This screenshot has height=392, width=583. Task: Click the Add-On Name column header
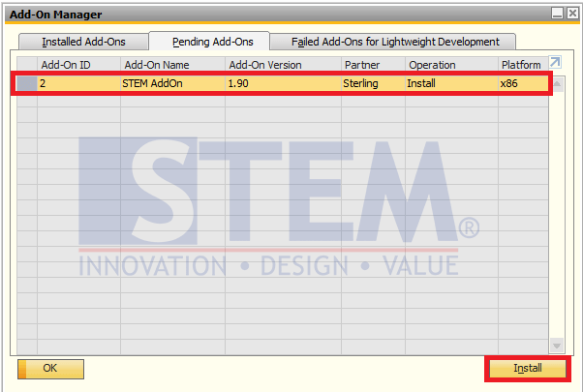(173, 65)
